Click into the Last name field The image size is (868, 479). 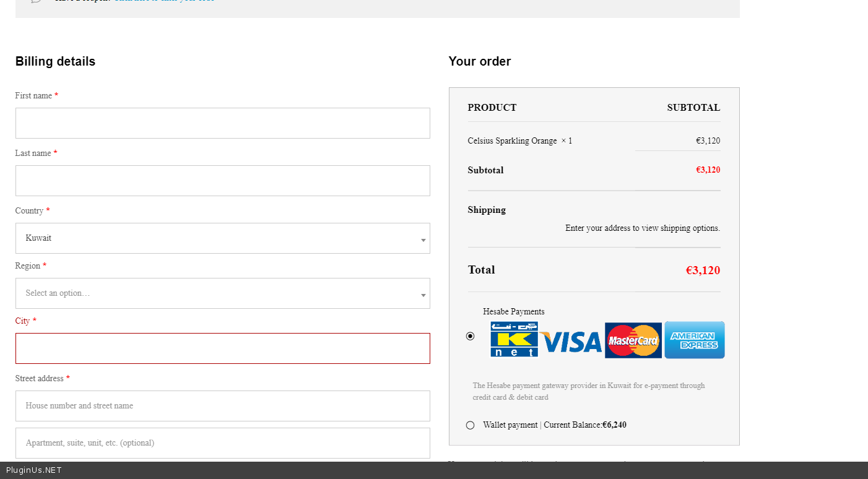click(x=222, y=181)
